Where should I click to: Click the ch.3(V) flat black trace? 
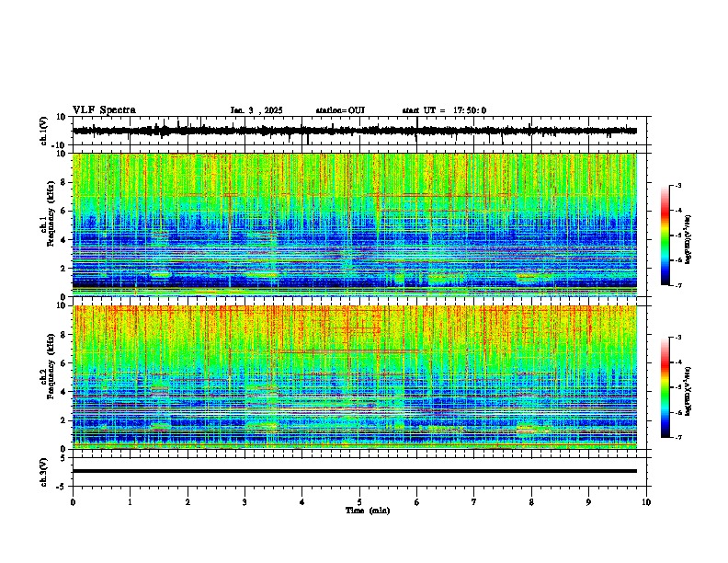[355, 471]
